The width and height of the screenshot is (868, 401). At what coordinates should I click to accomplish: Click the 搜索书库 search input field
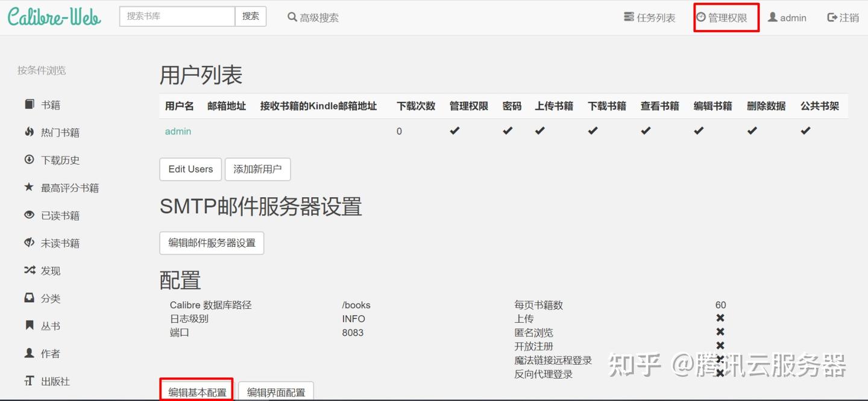point(177,16)
